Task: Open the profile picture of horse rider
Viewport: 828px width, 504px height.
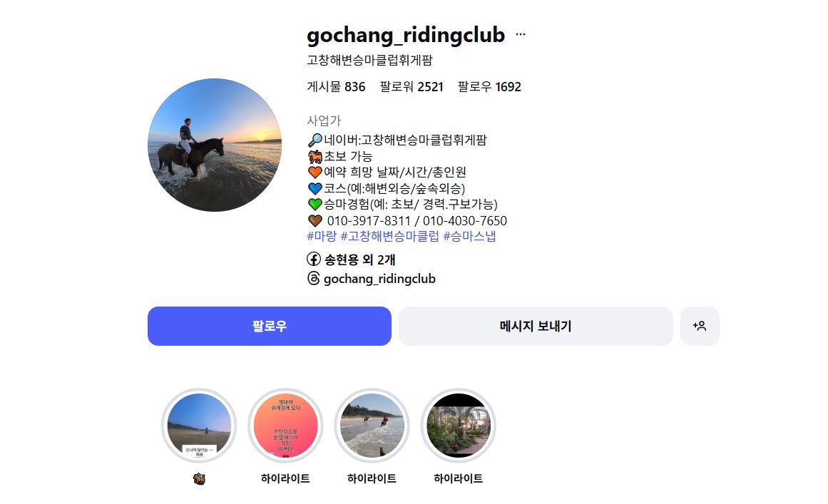Action: [215, 145]
